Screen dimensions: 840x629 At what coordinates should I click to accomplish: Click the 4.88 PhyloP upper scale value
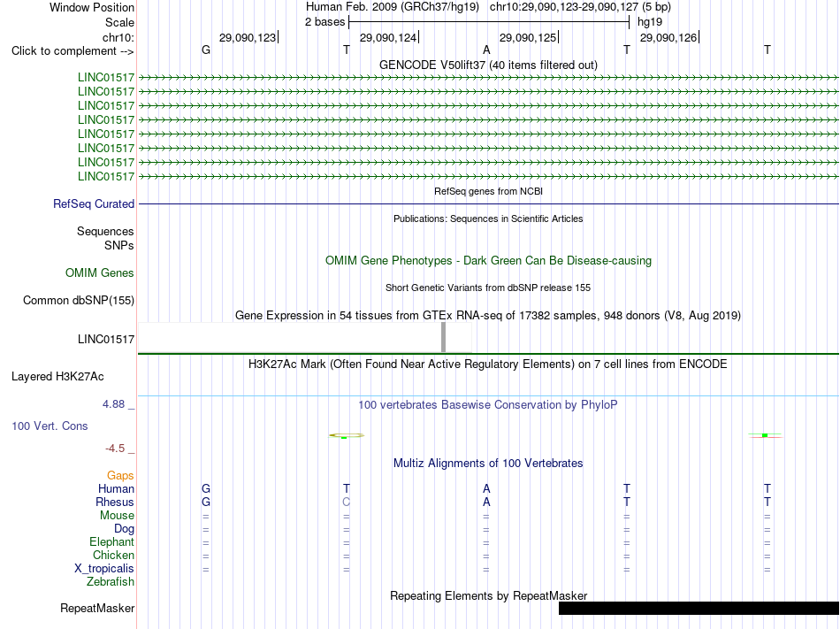[x=113, y=404]
